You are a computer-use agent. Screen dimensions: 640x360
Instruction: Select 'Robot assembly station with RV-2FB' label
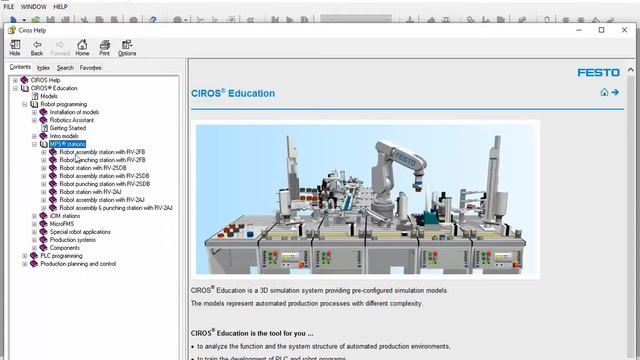[x=102, y=152]
